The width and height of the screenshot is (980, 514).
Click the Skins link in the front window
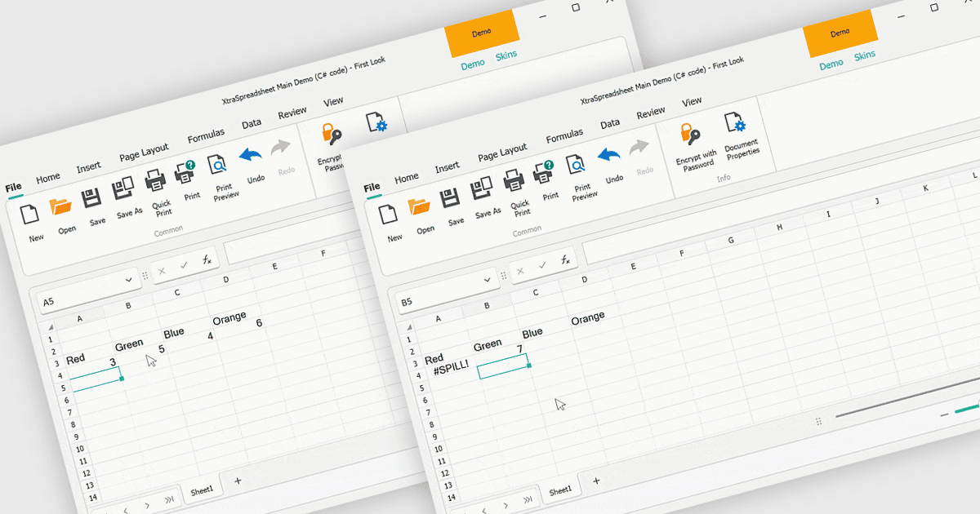tap(864, 56)
